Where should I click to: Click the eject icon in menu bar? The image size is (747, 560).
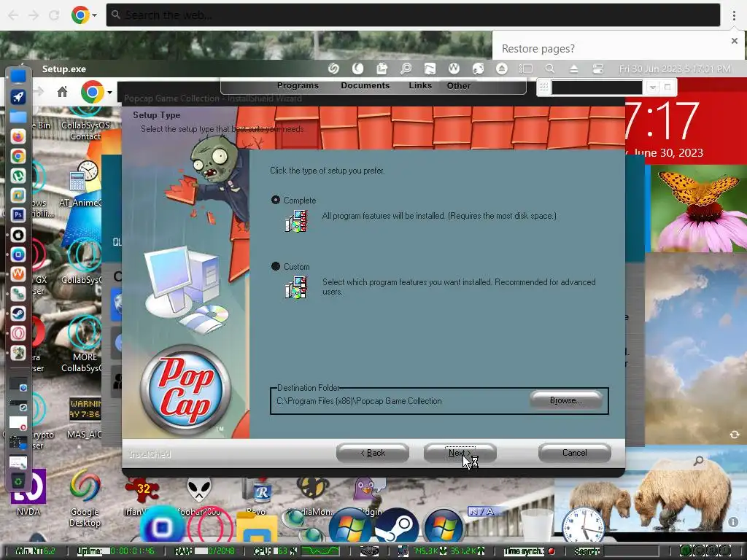tap(574, 69)
